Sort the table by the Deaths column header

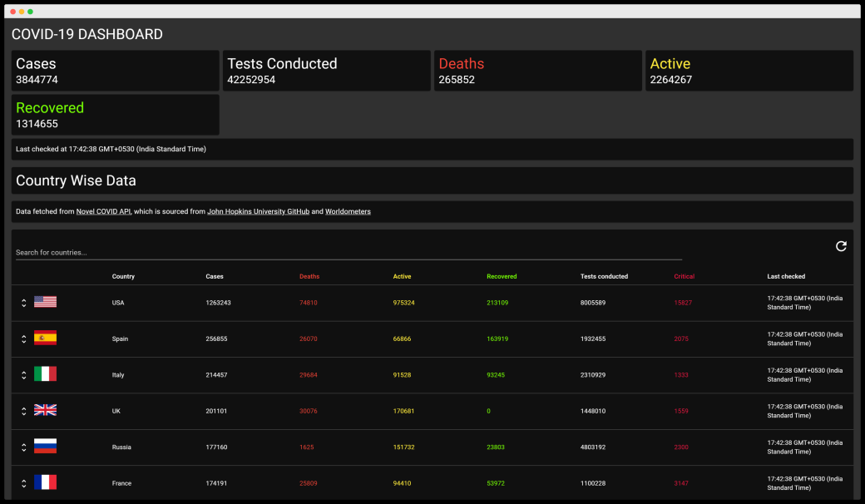309,276
